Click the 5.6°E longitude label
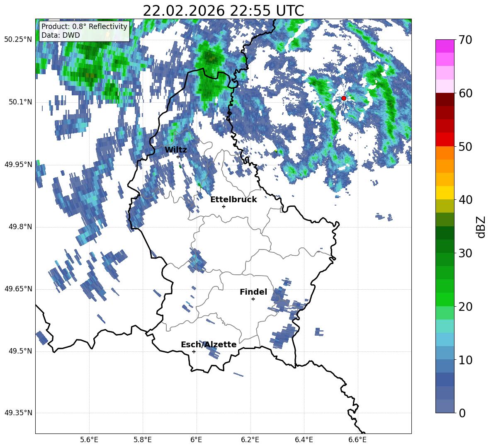491x448 pixels. 89,440
